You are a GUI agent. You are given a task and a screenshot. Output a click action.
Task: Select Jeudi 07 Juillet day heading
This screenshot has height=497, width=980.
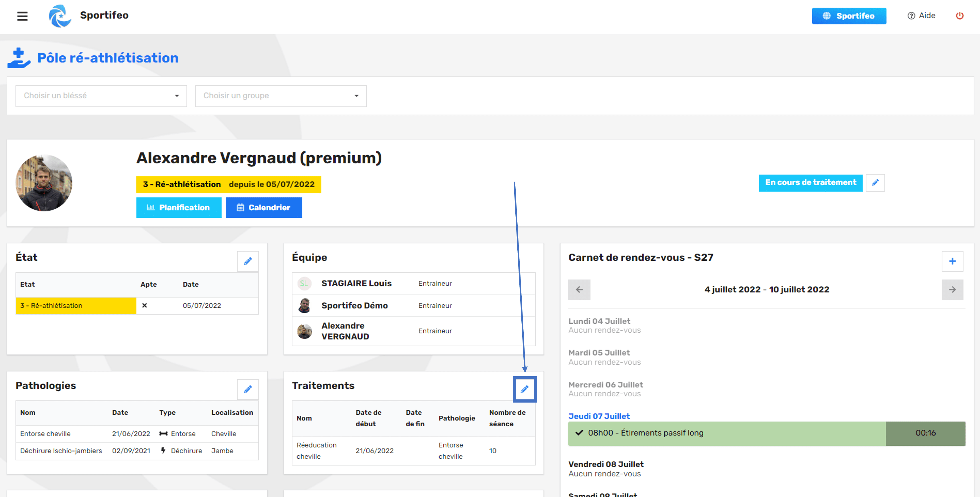(599, 416)
